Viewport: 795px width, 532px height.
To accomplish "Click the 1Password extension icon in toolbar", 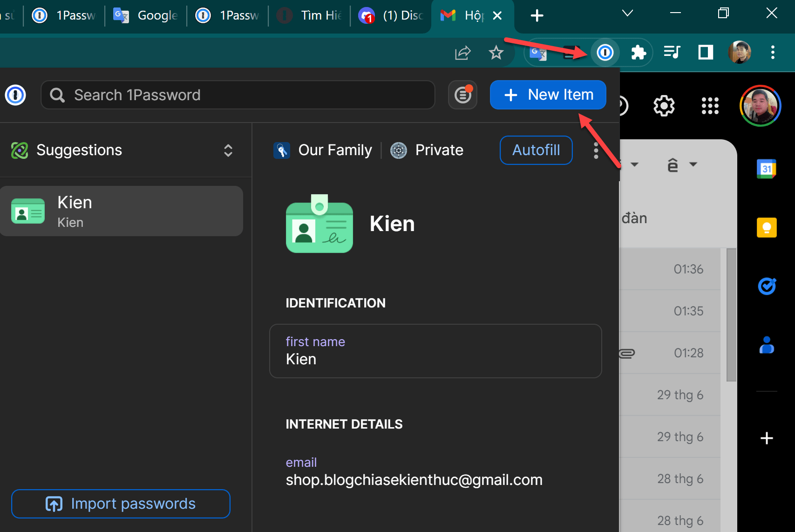I will point(605,52).
